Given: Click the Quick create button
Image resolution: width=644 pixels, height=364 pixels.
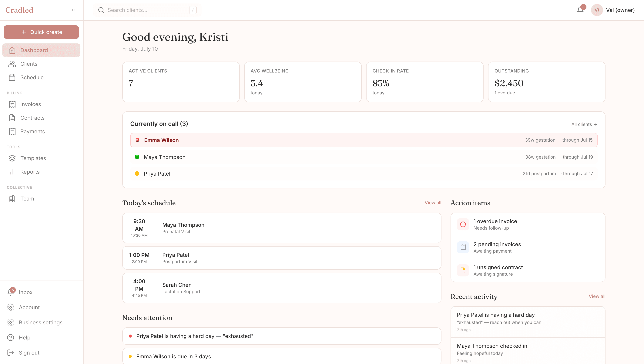Looking at the screenshot, I should tap(41, 32).
